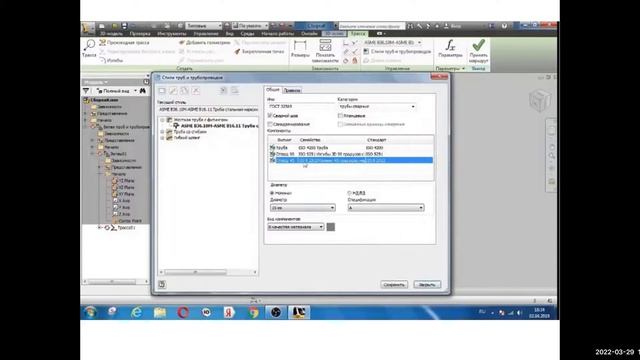Click the search field in title bar
This screenshot has height=360, width=640.
[x=371, y=26]
